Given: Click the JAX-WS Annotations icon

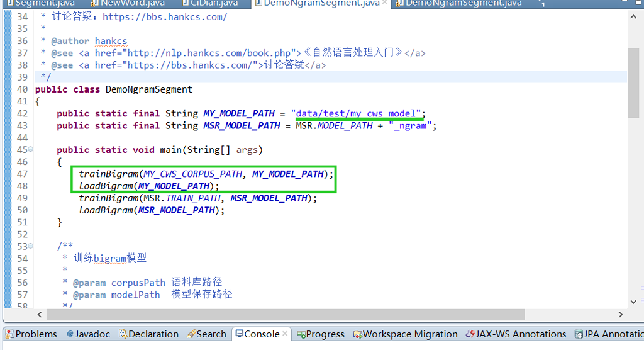Looking at the screenshot, I should [470, 334].
